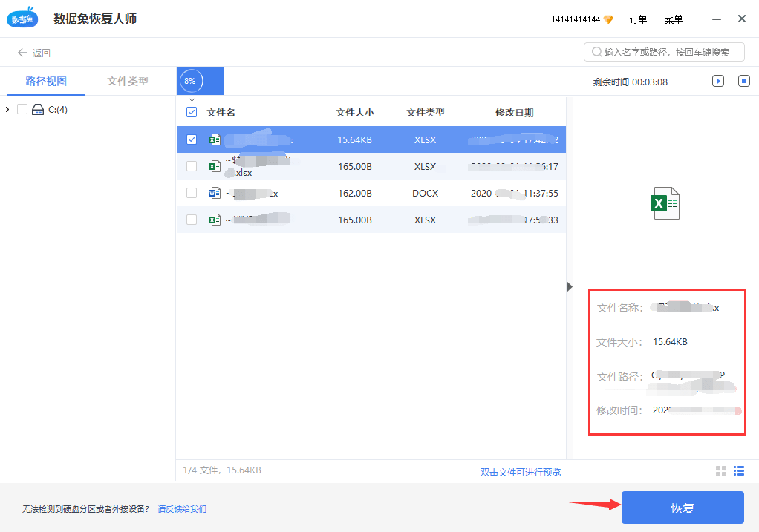The width and height of the screenshot is (759, 532).
Task: Collapse the preview panel with the triangle arrow
Action: tap(569, 287)
